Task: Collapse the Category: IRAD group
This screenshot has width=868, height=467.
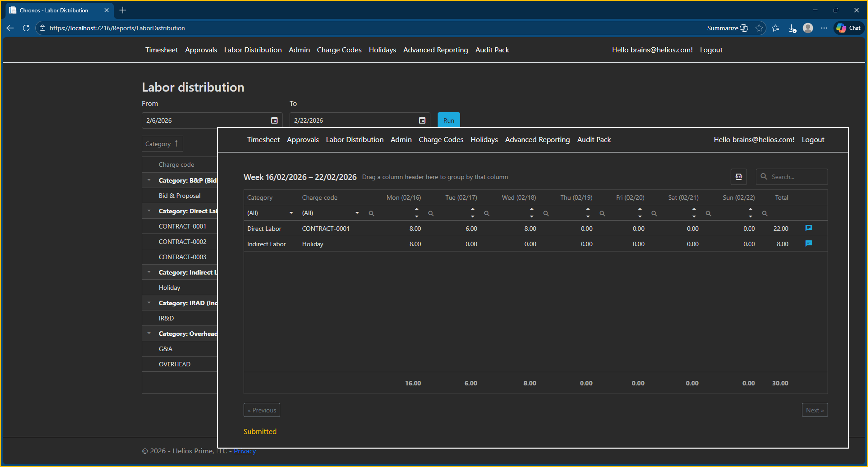Action: (x=149, y=303)
